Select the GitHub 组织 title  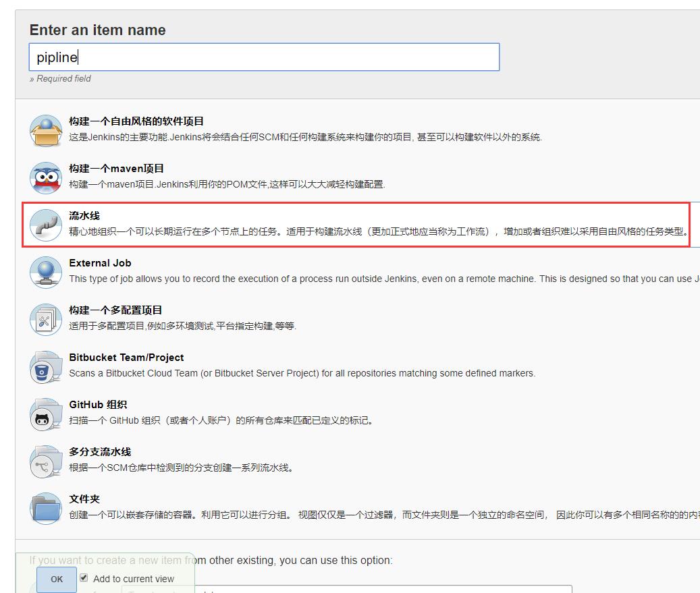[x=98, y=405]
